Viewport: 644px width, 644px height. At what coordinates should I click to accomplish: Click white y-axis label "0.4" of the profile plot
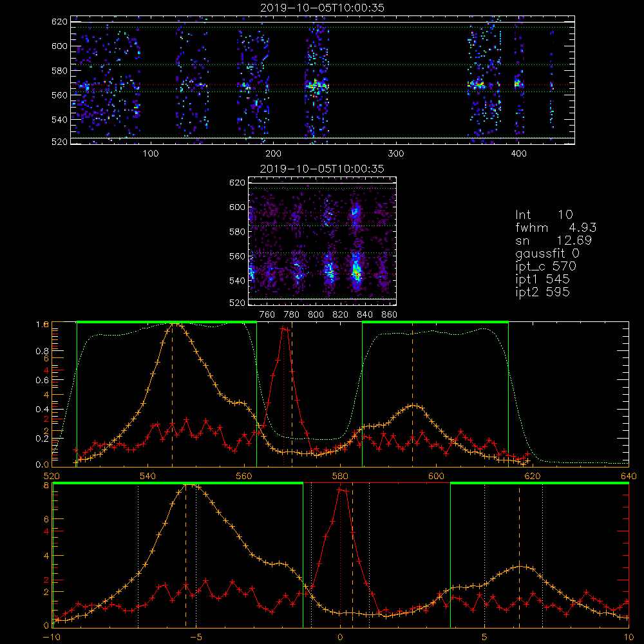click(x=42, y=410)
